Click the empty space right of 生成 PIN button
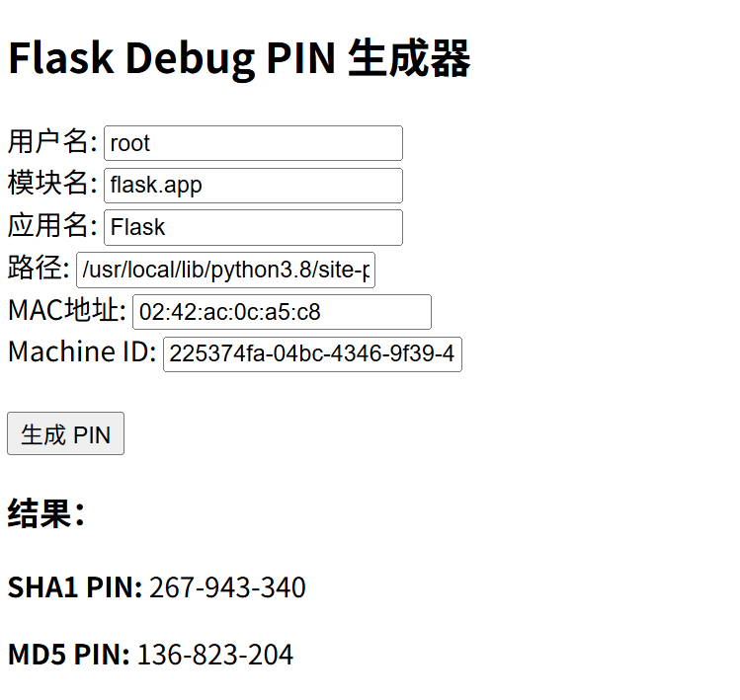The image size is (740, 700). tap(395, 434)
